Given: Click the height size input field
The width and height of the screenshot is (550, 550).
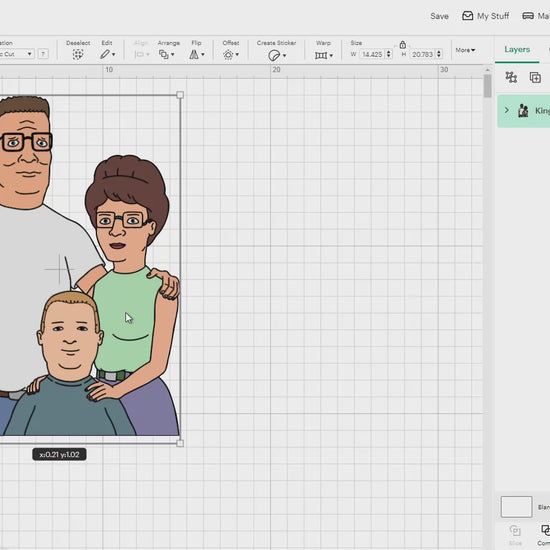Looking at the screenshot, I should point(422,54).
